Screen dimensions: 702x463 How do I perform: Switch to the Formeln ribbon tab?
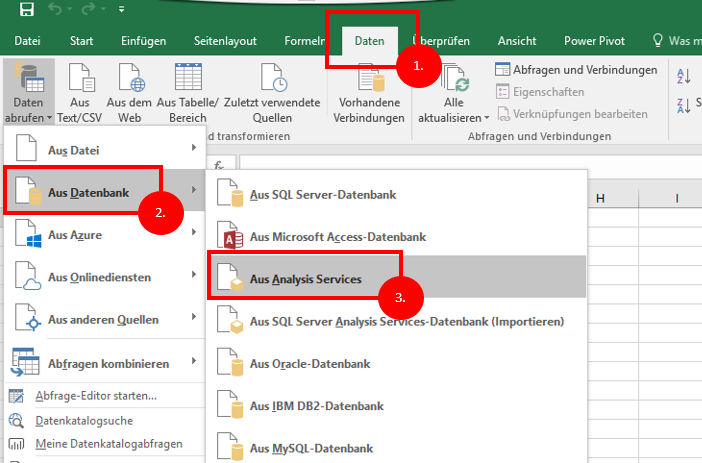[304, 41]
